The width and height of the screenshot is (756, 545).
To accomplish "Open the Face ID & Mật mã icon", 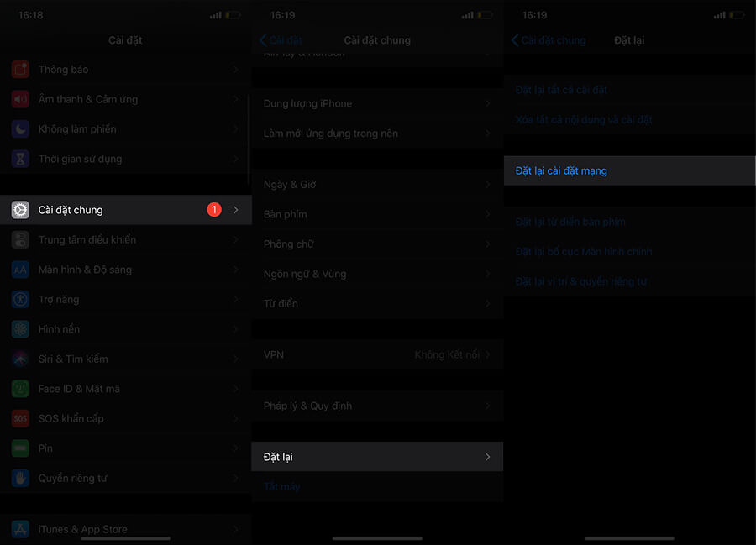I will click(x=20, y=389).
